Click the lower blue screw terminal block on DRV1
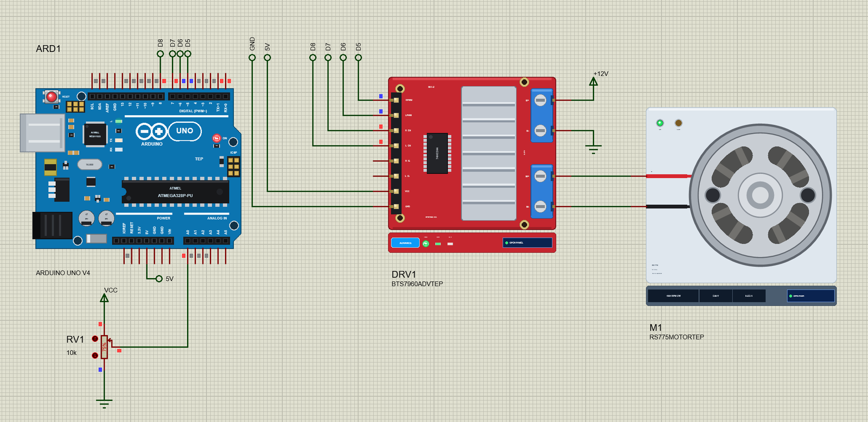This screenshot has width=868, height=422. pyautogui.click(x=541, y=192)
